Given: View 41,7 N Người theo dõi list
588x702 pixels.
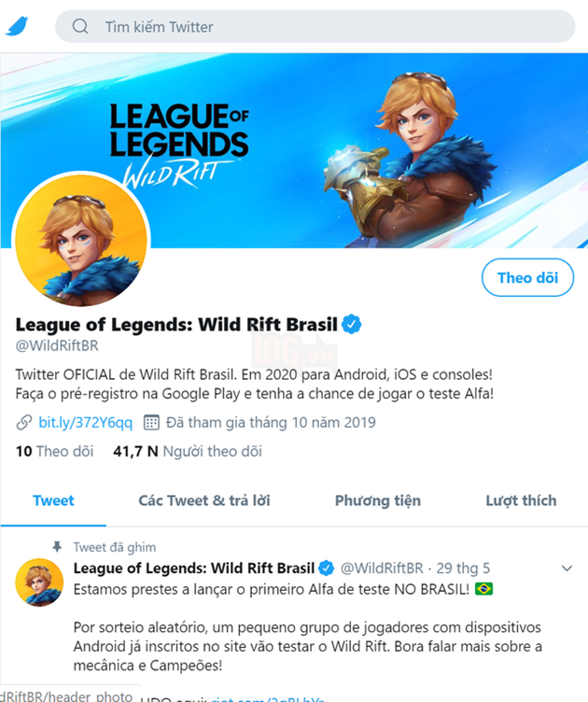Looking at the screenshot, I should tap(188, 451).
